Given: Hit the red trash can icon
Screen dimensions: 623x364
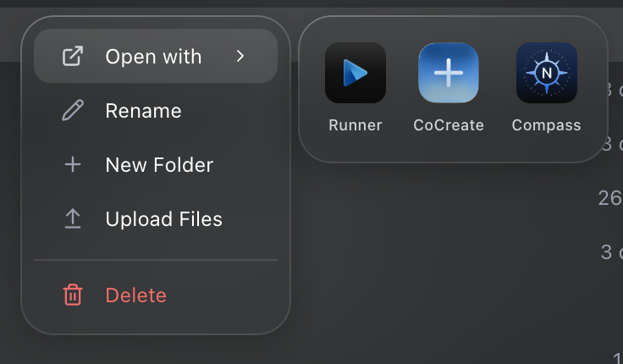Looking at the screenshot, I should (73, 295).
